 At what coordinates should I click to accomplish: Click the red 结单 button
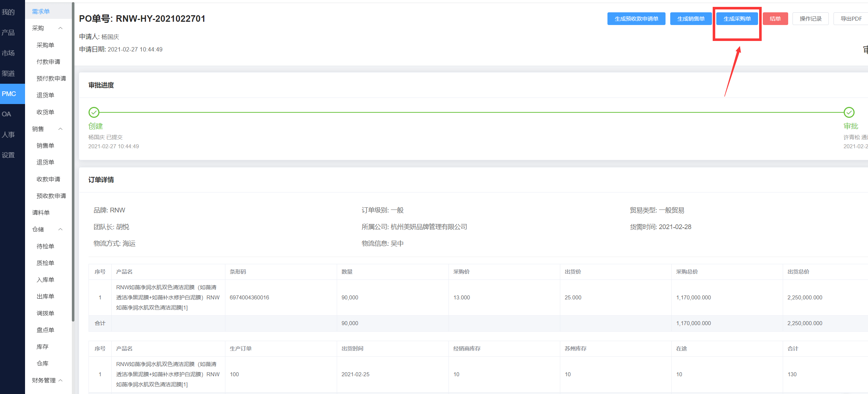click(x=775, y=19)
